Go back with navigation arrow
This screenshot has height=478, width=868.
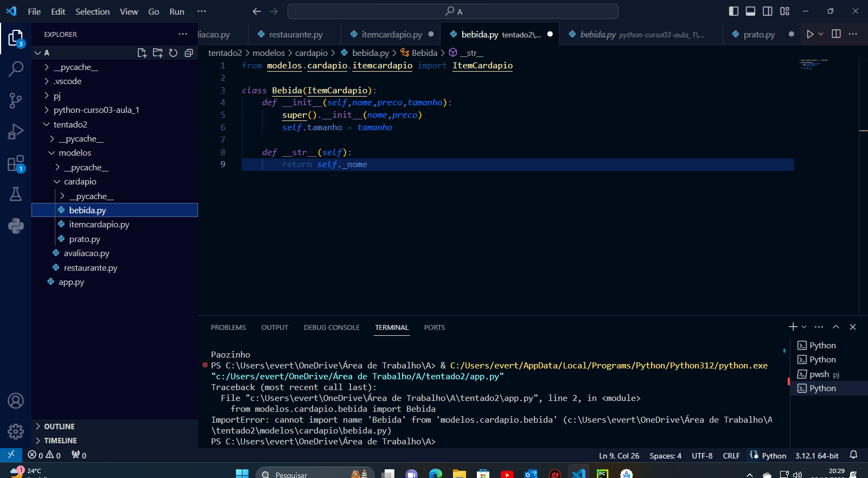(257, 11)
